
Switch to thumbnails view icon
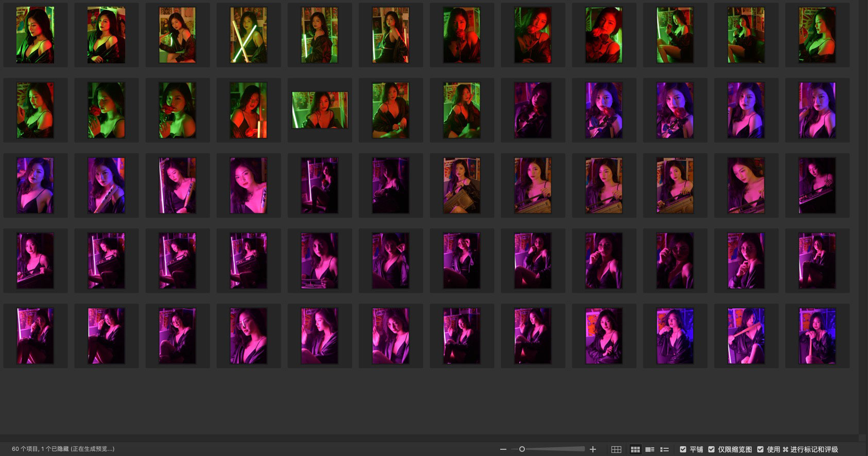click(x=635, y=449)
